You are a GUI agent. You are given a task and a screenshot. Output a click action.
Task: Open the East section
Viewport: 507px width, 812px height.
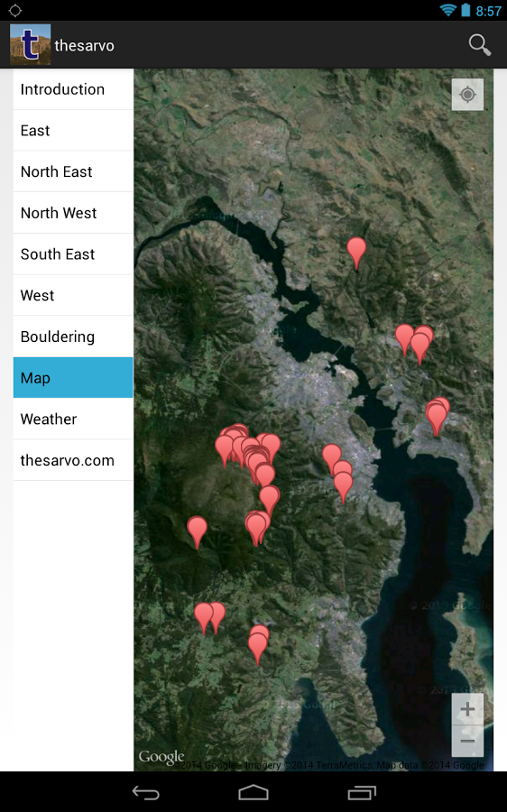pyautogui.click(x=73, y=131)
